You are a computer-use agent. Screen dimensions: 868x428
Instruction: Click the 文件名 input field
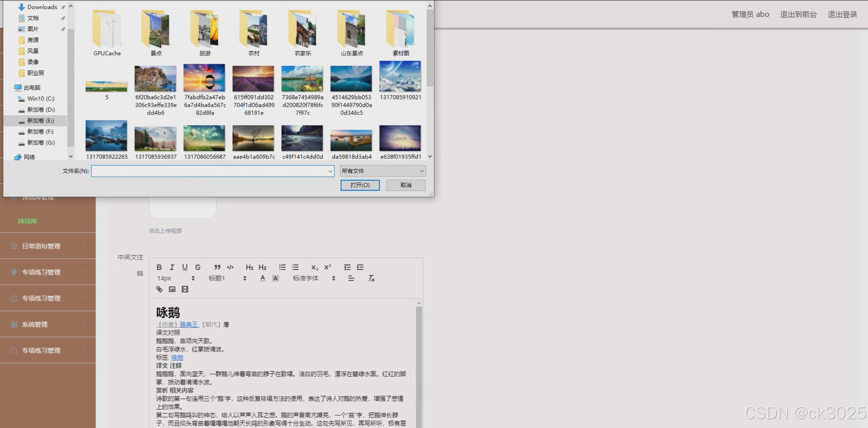coord(209,171)
